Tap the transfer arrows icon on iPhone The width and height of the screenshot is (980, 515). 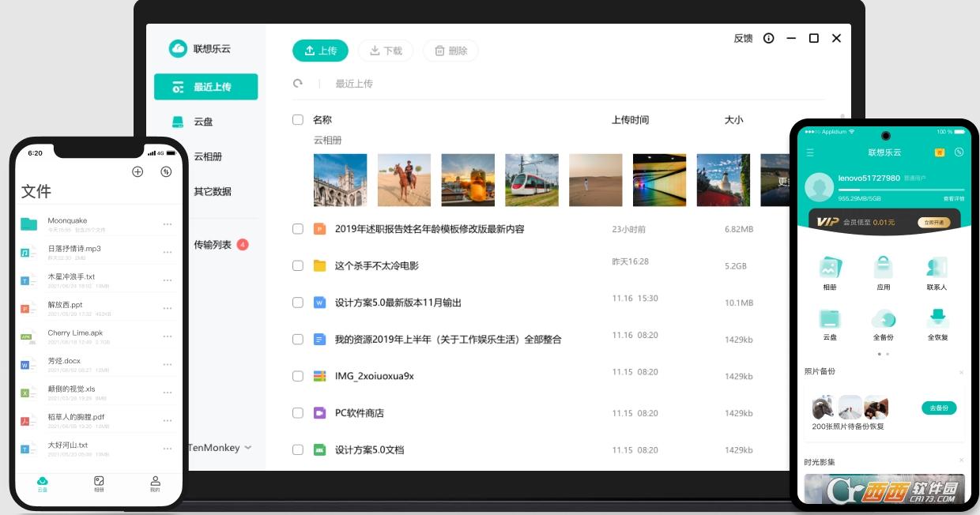[x=166, y=171]
